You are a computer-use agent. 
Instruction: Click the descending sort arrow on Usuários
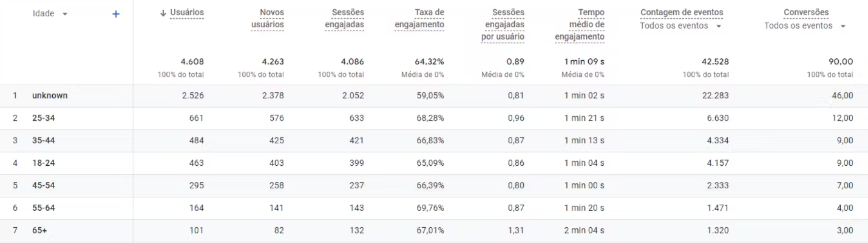(163, 13)
